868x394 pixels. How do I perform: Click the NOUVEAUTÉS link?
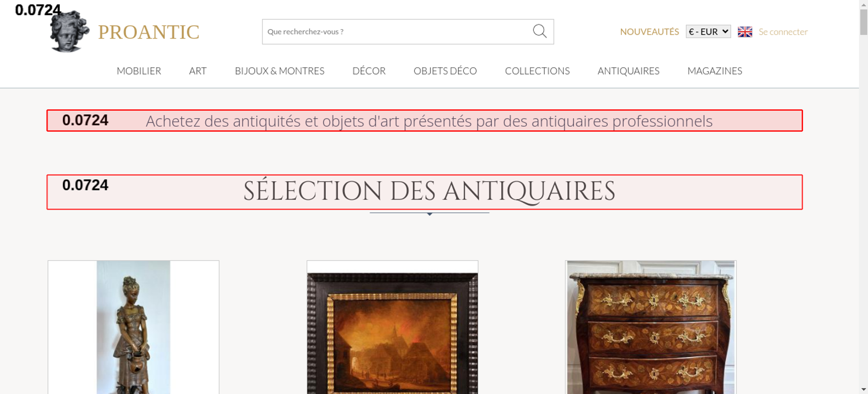pyautogui.click(x=649, y=32)
